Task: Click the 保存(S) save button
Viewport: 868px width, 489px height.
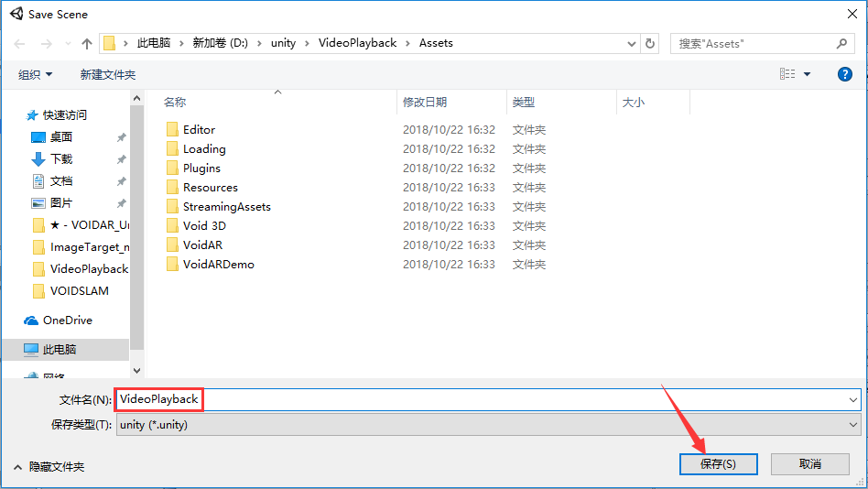Action: (x=718, y=464)
